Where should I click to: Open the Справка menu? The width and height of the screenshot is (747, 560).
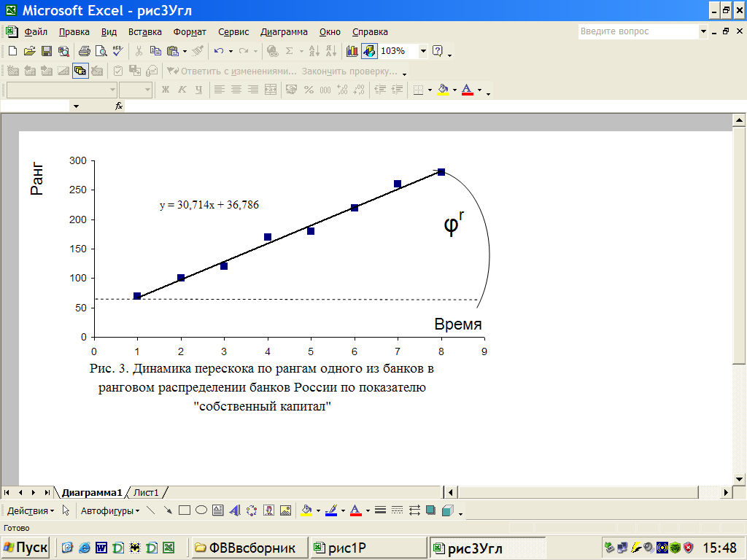370,32
